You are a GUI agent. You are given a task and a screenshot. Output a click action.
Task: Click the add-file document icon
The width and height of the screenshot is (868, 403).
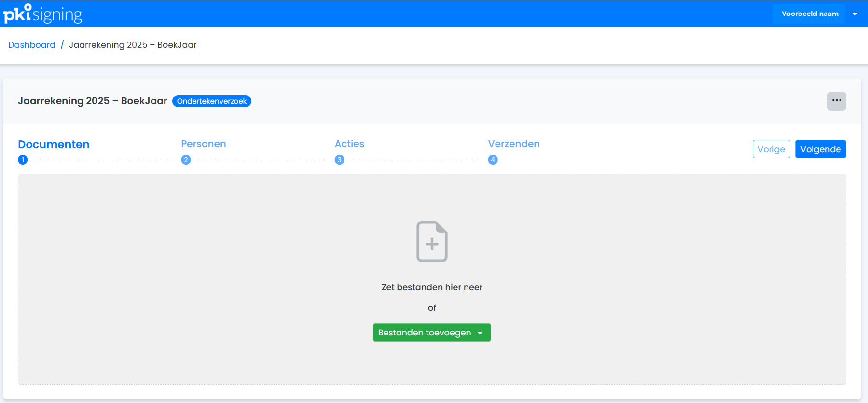(x=432, y=241)
